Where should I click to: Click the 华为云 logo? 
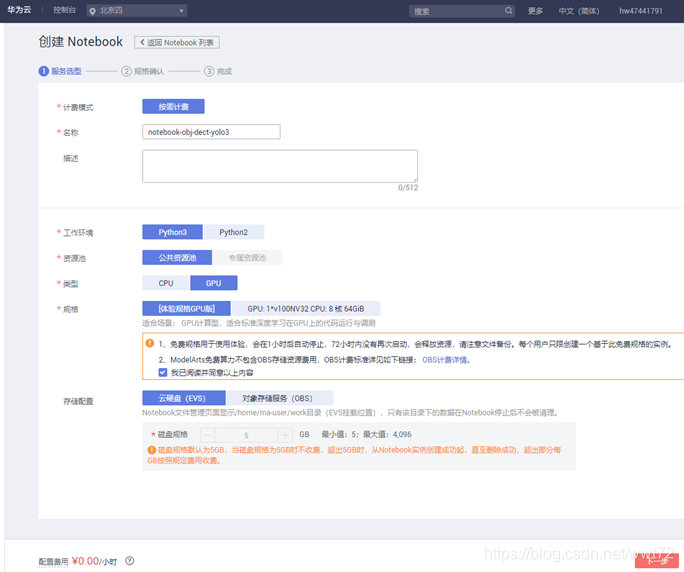(19, 10)
